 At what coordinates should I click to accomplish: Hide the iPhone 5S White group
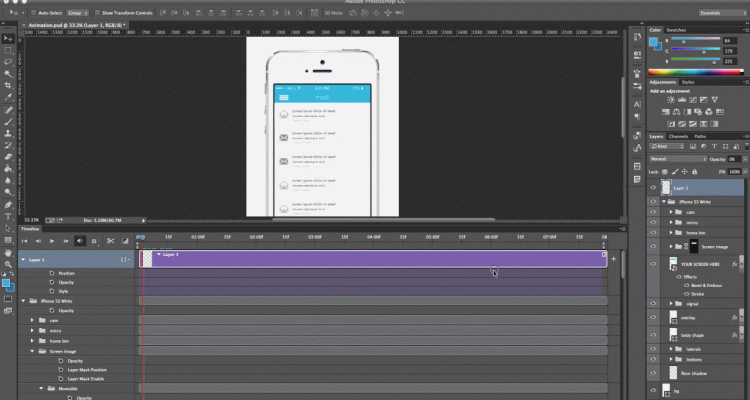tap(653, 202)
